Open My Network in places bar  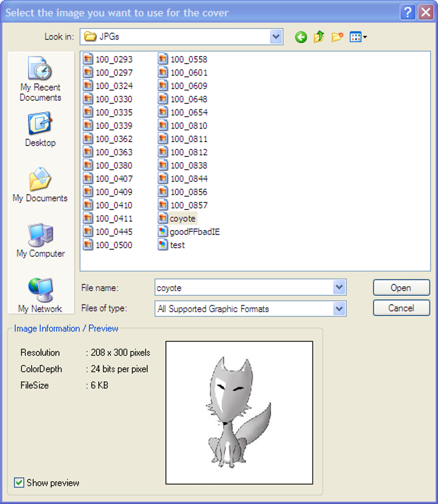pyautogui.click(x=40, y=295)
